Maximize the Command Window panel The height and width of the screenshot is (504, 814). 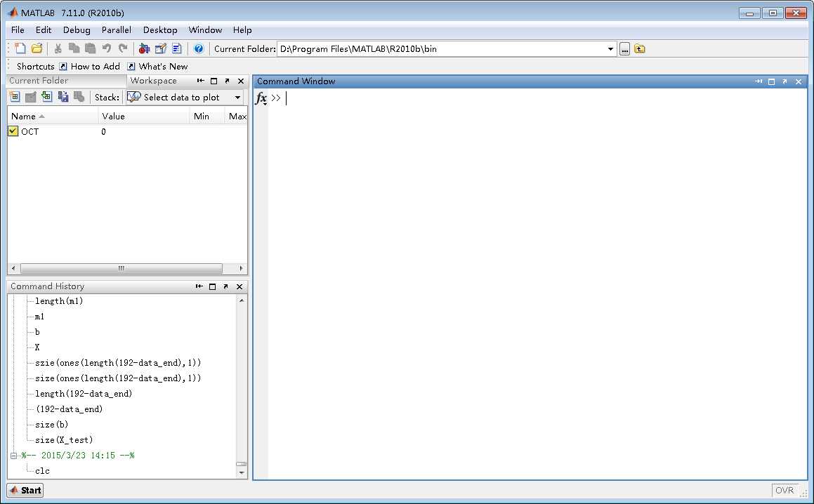pos(771,81)
